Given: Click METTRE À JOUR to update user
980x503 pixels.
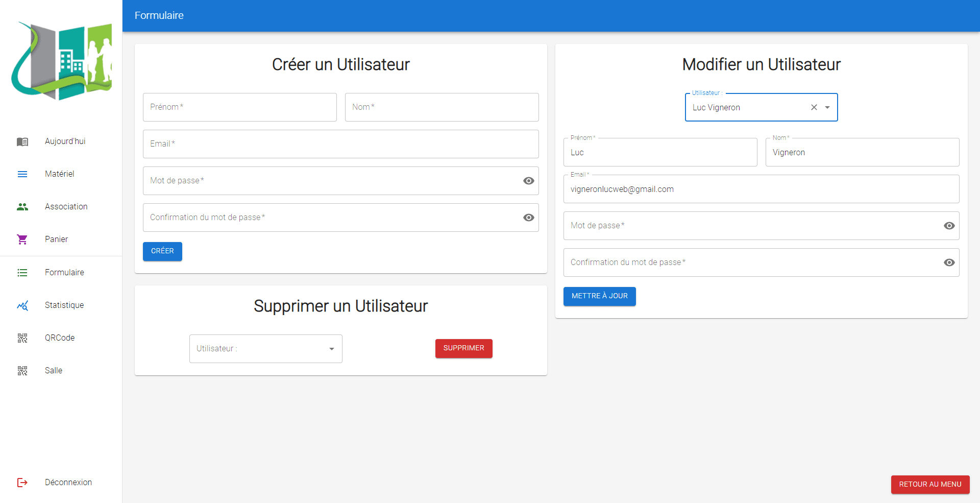Looking at the screenshot, I should (x=599, y=296).
